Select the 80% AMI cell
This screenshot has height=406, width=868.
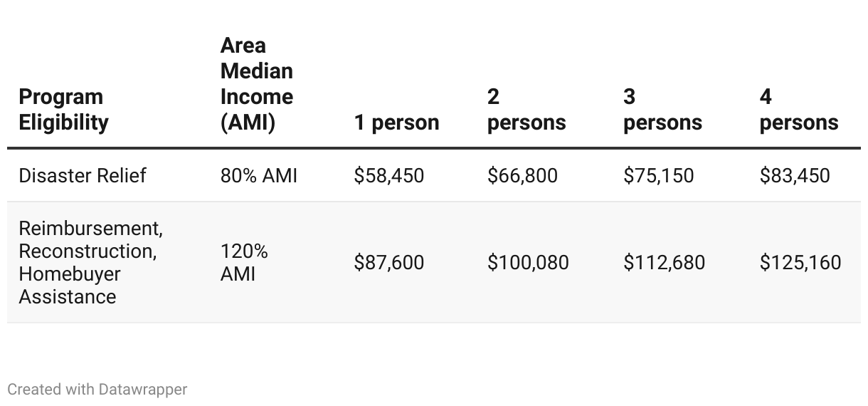(x=258, y=175)
